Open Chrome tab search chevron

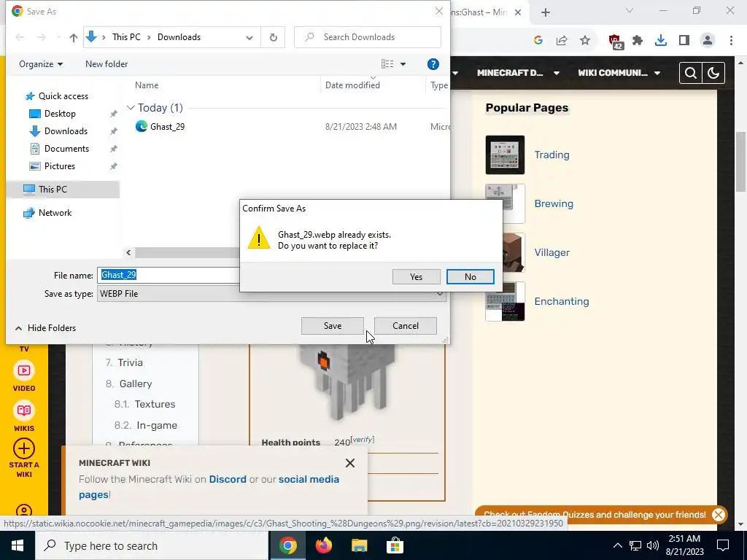(x=630, y=10)
